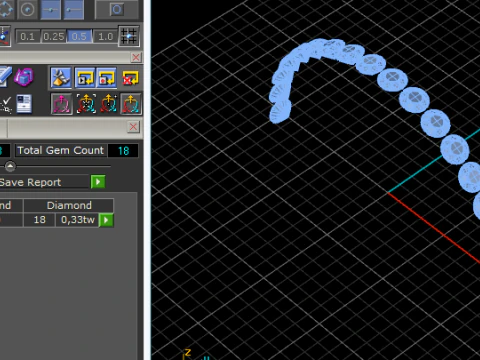Click the blue O square button
This screenshot has height=360, width=480.
[116, 10]
